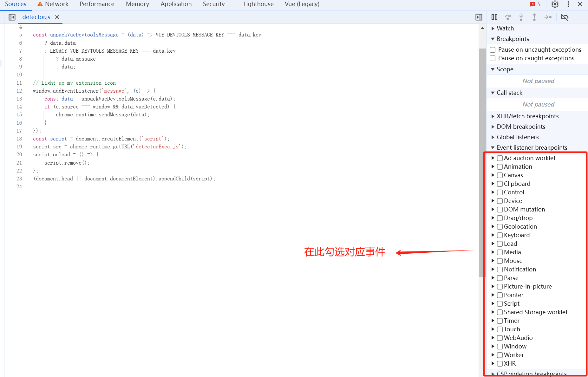Check the Animation event checkbox
Image resolution: width=588 pixels, height=377 pixels.
pyautogui.click(x=500, y=167)
